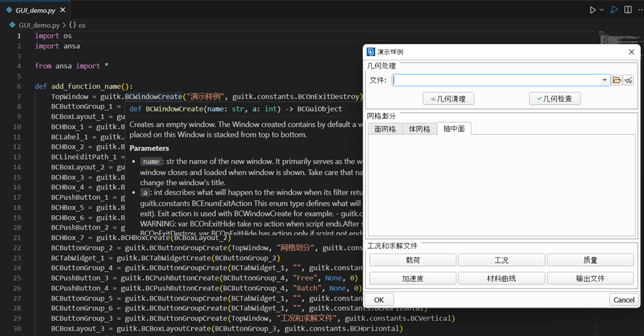This screenshot has height=336, width=644.
Task: Click GUI_demo.py in the breadcrumb
Action: (x=39, y=25)
